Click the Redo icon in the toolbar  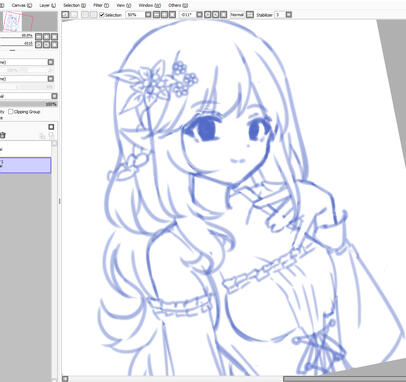click(74, 15)
